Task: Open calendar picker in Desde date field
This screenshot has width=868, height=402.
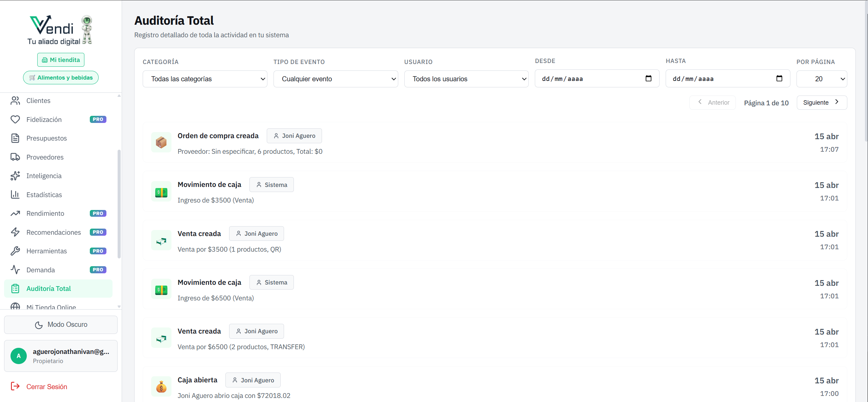Action: [648, 79]
